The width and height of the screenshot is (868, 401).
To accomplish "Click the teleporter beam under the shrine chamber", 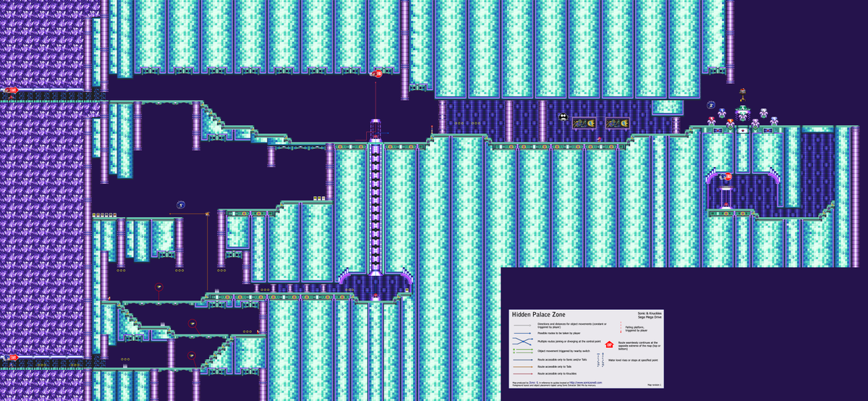I will point(726,198).
